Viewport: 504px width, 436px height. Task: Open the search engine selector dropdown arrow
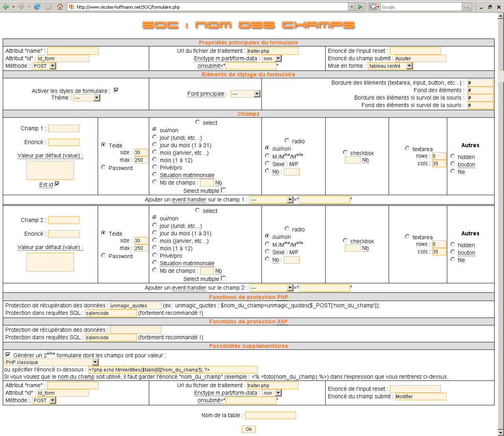[x=378, y=7]
